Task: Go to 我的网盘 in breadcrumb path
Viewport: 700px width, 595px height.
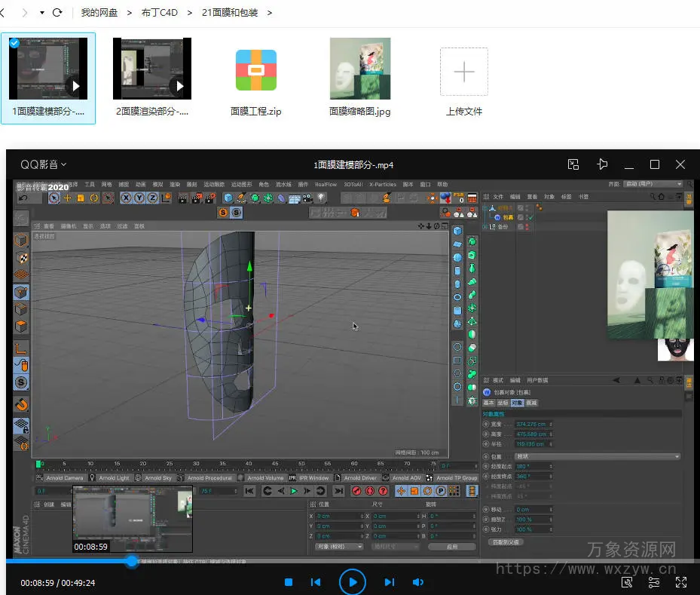Action: 99,13
